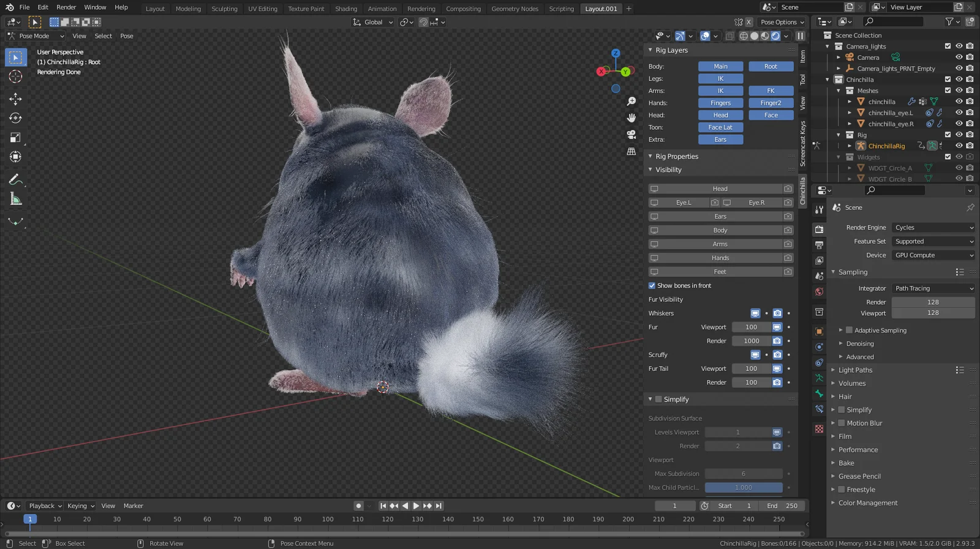Open the File menu
Screen dimensions: 980x549
tap(24, 7)
